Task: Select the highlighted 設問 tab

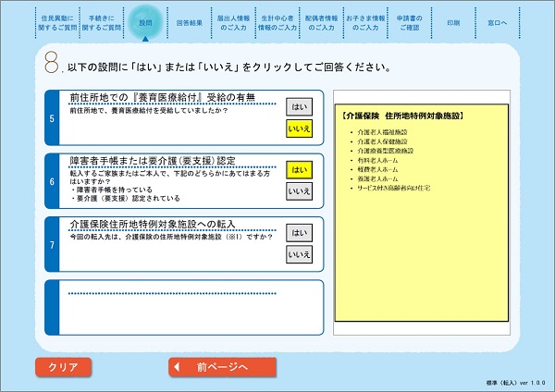Action: pyautogui.click(x=144, y=22)
